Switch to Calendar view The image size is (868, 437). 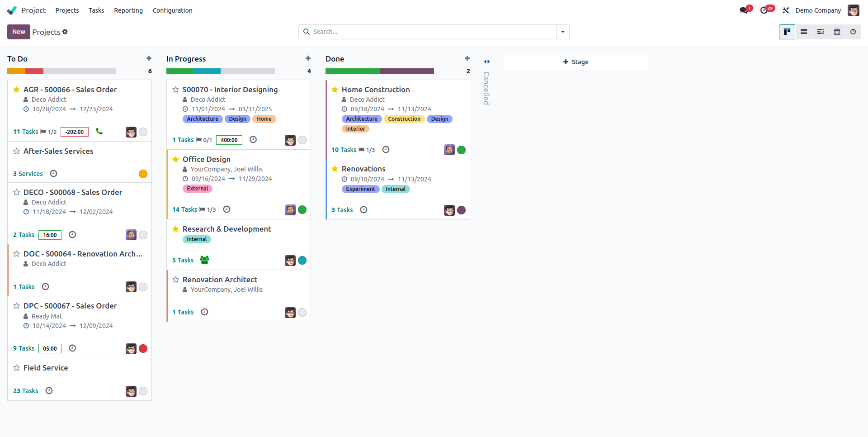[x=837, y=32]
